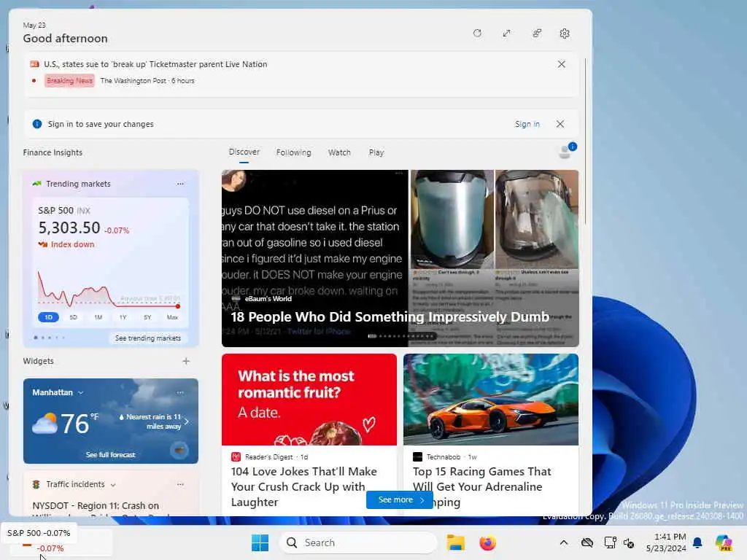
Task: Click the carousel page indicator dots
Action: (x=400, y=336)
